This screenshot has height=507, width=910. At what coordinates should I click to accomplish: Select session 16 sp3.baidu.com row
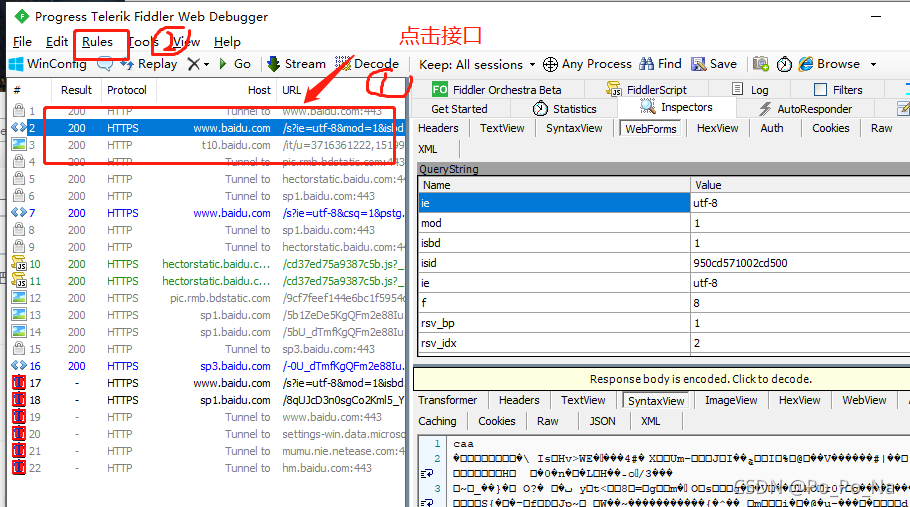208,366
